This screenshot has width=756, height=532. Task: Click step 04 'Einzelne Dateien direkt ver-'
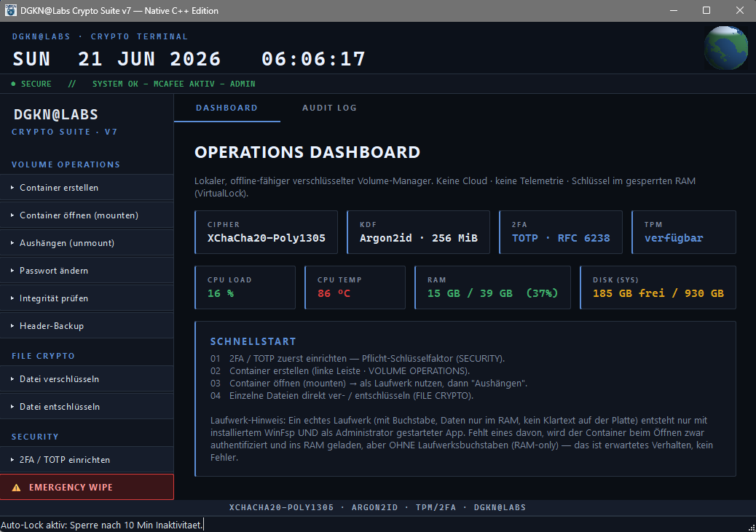pyautogui.click(x=342, y=396)
